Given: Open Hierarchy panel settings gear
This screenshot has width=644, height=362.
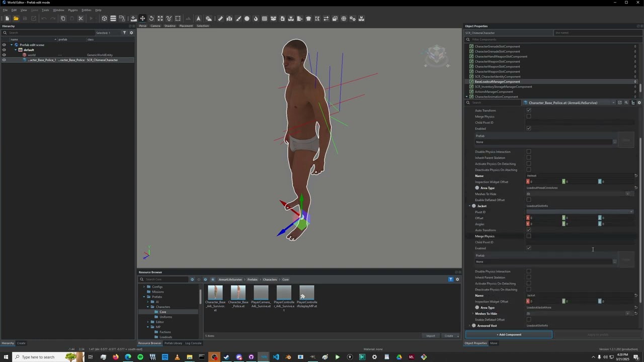Looking at the screenshot, I should click(131, 33).
